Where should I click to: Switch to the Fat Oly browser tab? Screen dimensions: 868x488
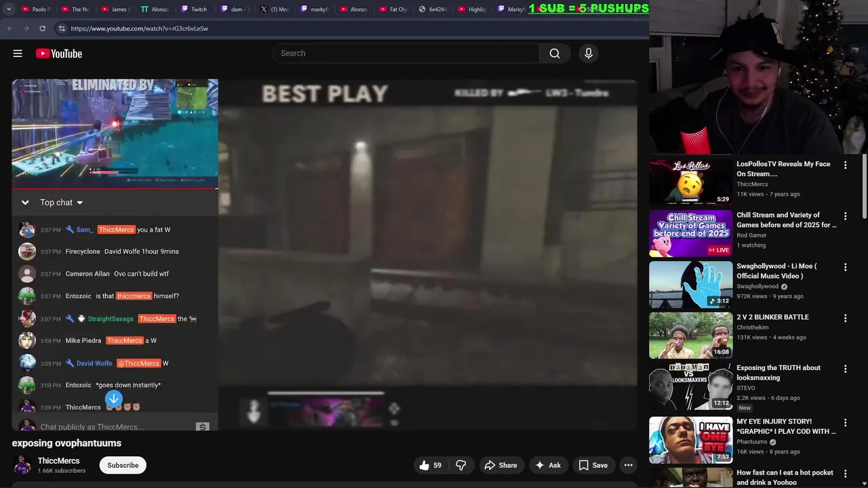[x=393, y=9]
